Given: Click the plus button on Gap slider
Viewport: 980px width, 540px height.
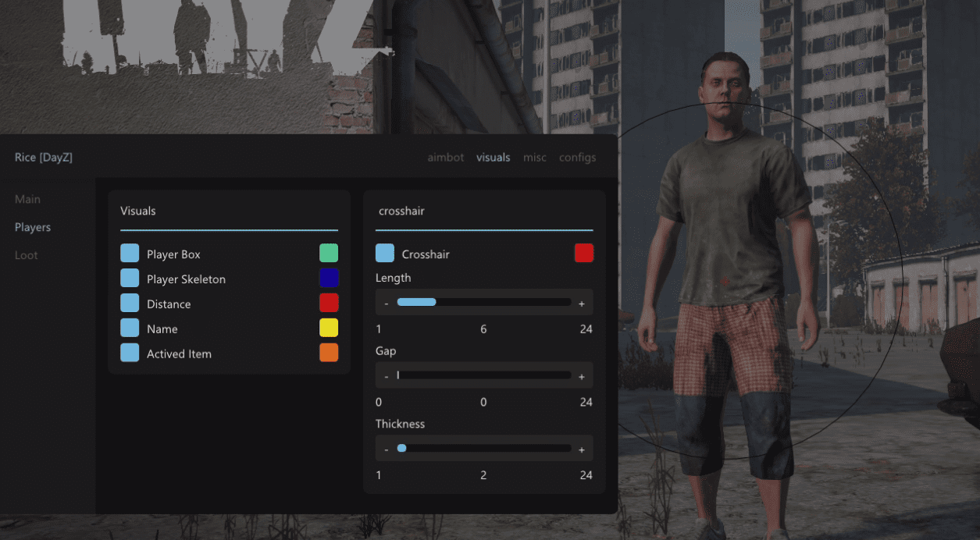Looking at the screenshot, I should coord(582,376).
